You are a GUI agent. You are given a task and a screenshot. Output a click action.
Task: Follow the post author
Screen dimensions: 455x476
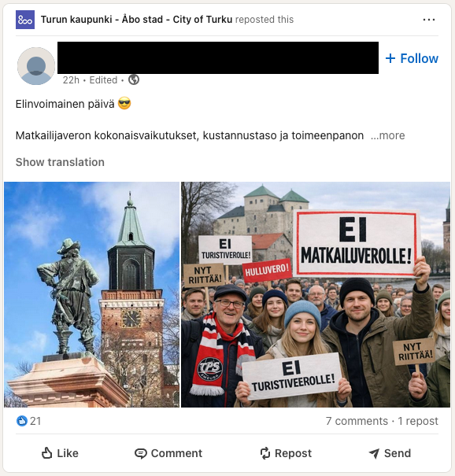click(x=412, y=58)
